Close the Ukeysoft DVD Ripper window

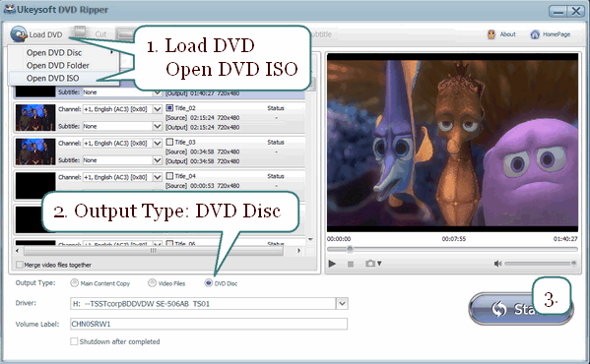point(575,11)
